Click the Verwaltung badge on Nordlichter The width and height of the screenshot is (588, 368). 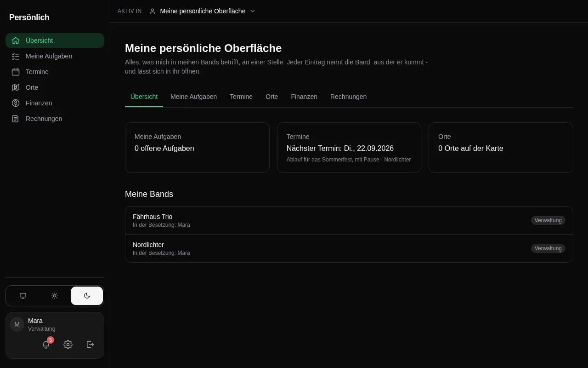pyautogui.click(x=548, y=248)
